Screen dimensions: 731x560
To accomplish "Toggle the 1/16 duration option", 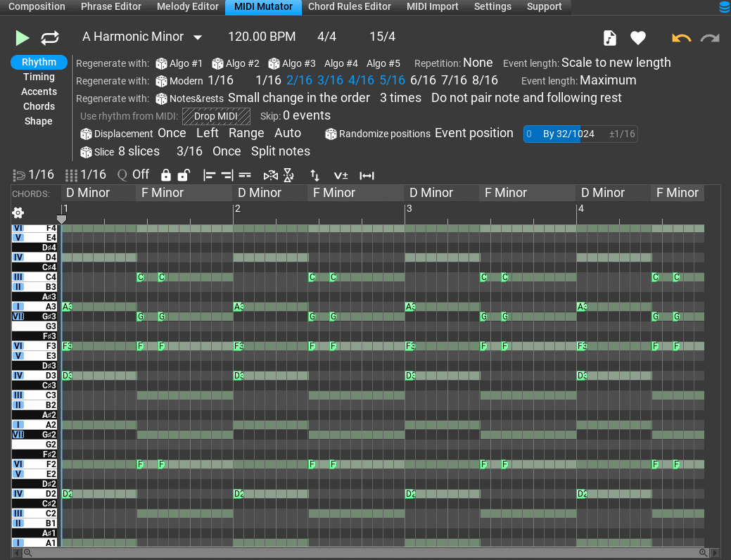I will (x=269, y=81).
